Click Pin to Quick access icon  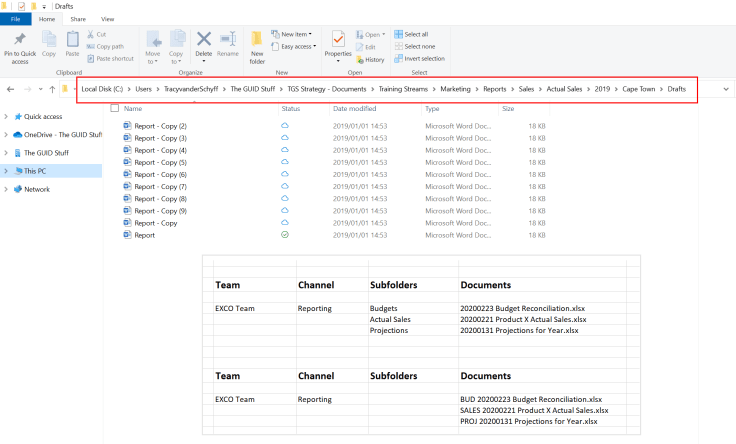[x=20, y=40]
